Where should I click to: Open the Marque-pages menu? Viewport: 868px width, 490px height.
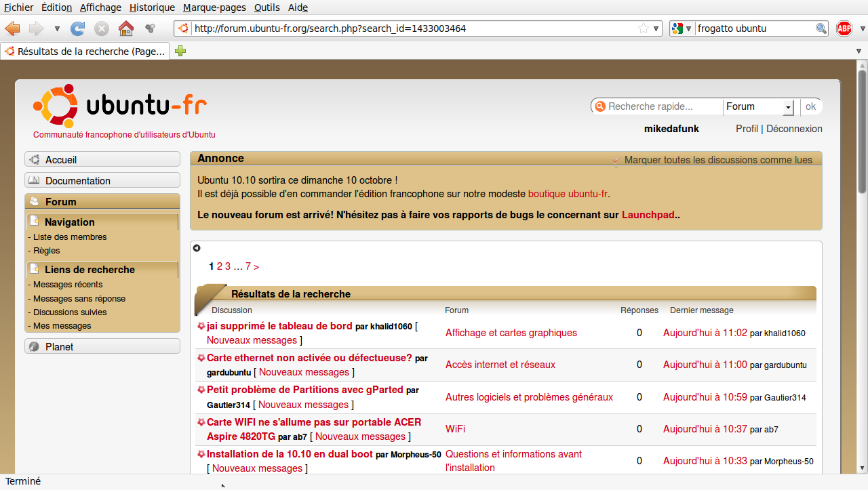pyautogui.click(x=215, y=7)
